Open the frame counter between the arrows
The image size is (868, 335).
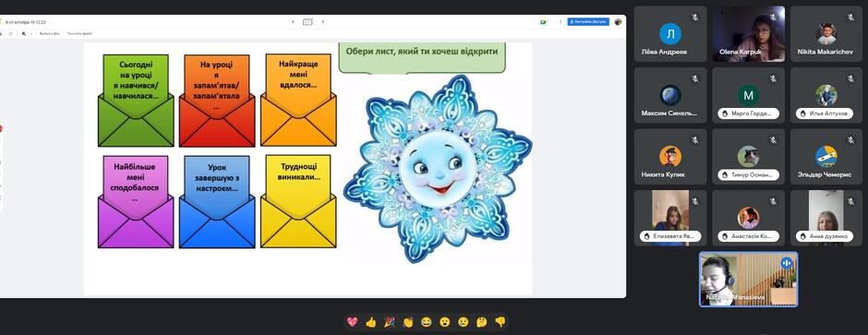[307, 22]
